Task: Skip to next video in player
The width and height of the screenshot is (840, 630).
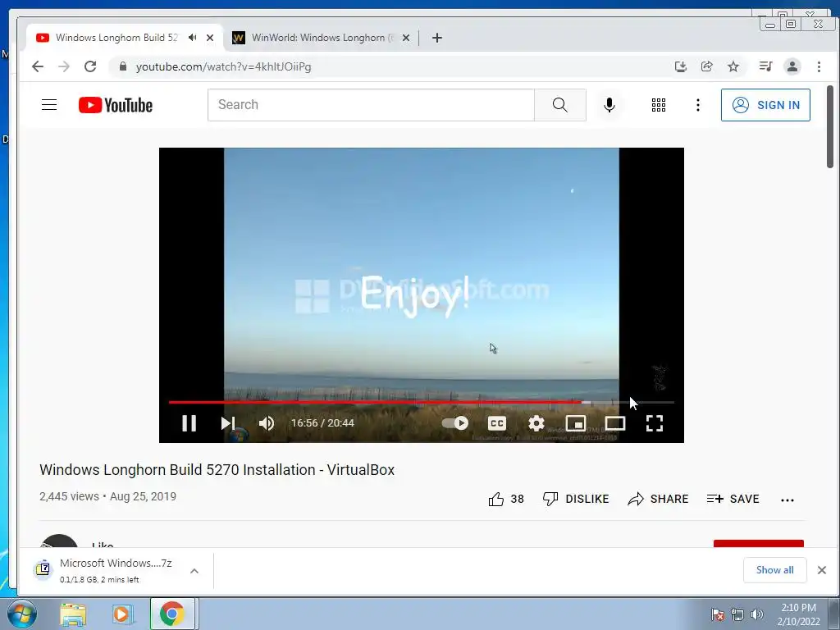Action: click(x=228, y=423)
